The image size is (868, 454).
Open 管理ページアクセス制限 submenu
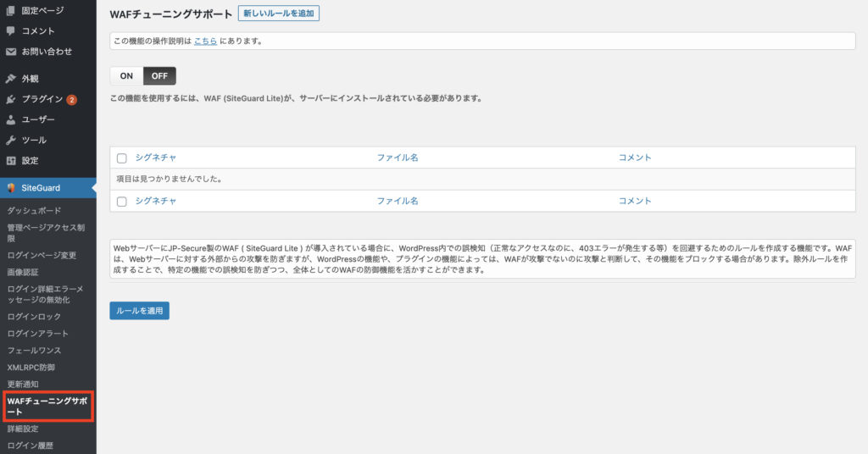pyautogui.click(x=46, y=233)
